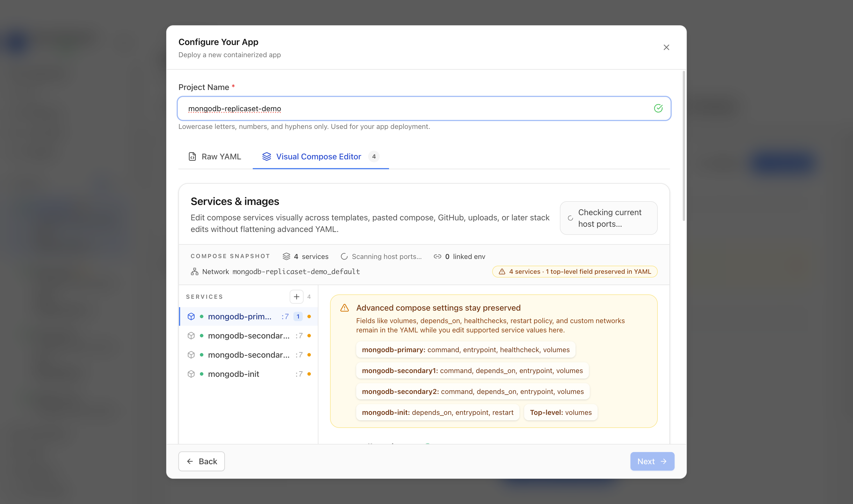Click the Checking current host ports status
The image size is (853, 504).
608,218
